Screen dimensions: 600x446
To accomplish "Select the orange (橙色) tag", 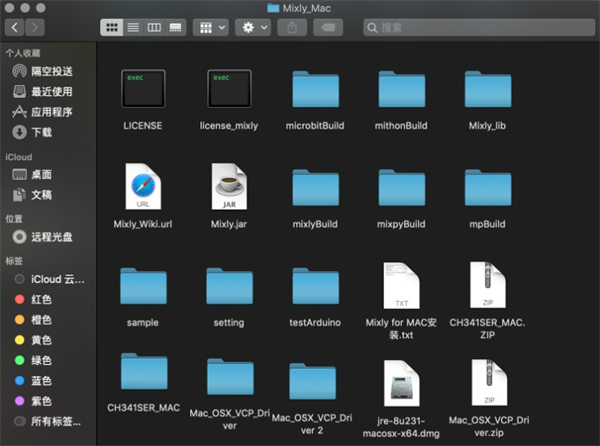I will 34,320.
